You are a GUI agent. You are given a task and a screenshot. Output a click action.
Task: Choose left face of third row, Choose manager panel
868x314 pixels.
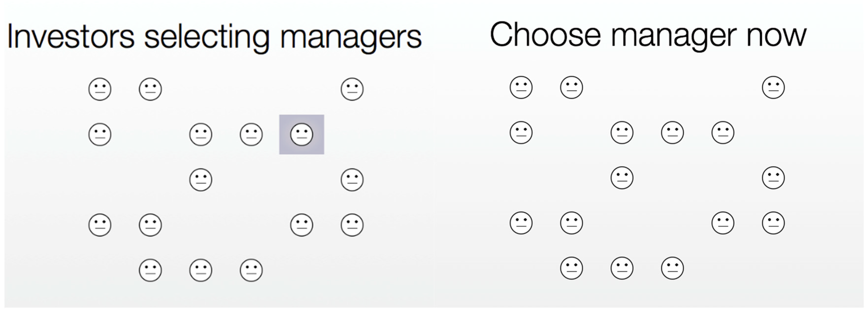(x=622, y=178)
